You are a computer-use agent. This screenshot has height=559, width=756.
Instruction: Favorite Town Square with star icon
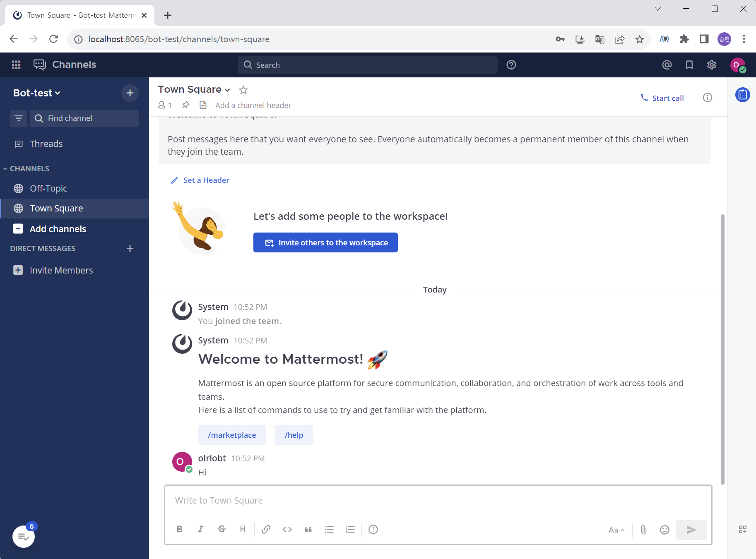243,90
